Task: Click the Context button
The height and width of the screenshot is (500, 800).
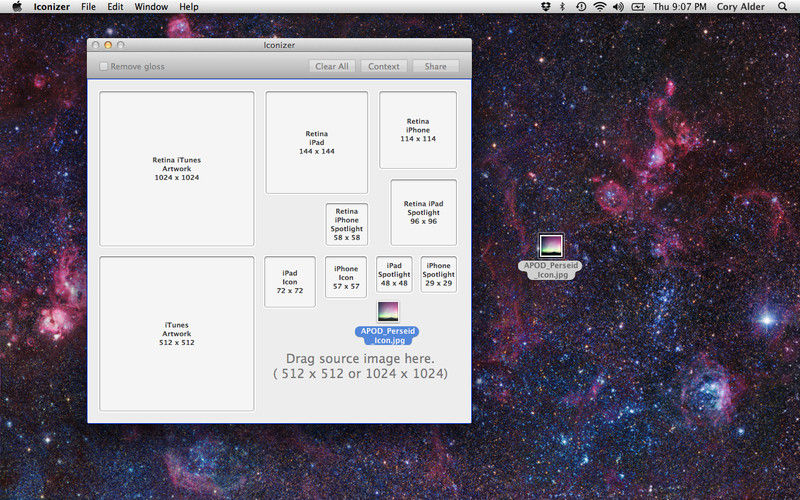Action: [x=384, y=66]
